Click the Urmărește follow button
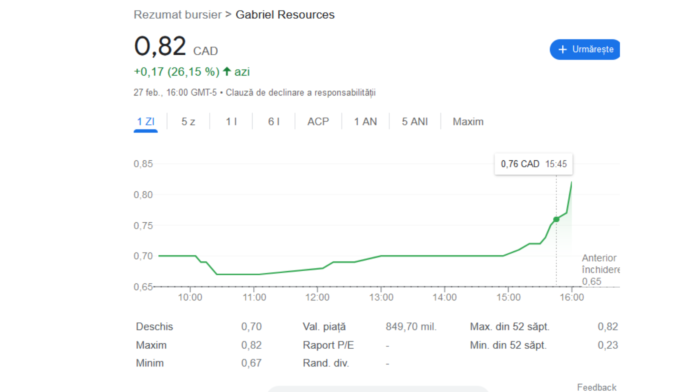The height and width of the screenshot is (392, 696). [585, 49]
